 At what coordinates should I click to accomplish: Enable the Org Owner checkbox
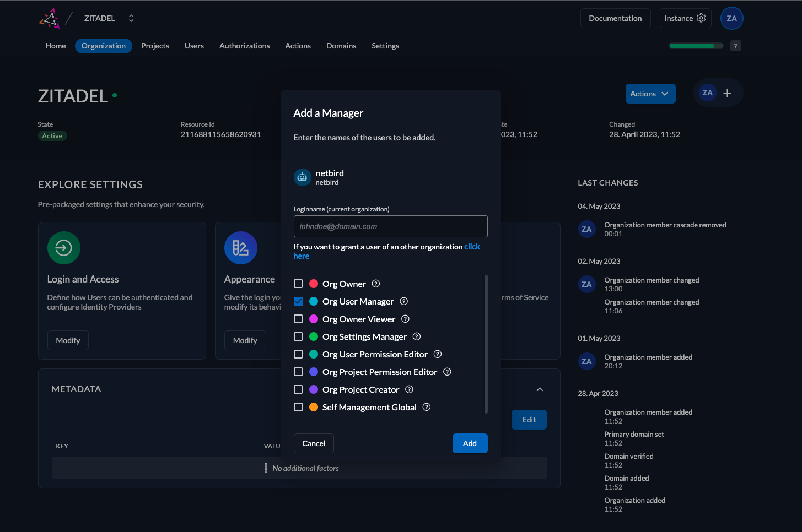tap(298, 284)
